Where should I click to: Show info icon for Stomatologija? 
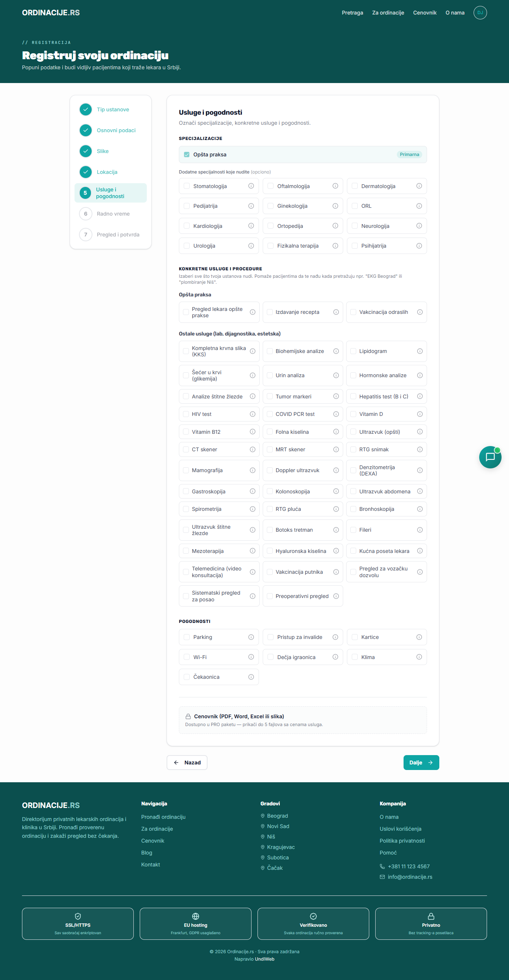[251, 186]
